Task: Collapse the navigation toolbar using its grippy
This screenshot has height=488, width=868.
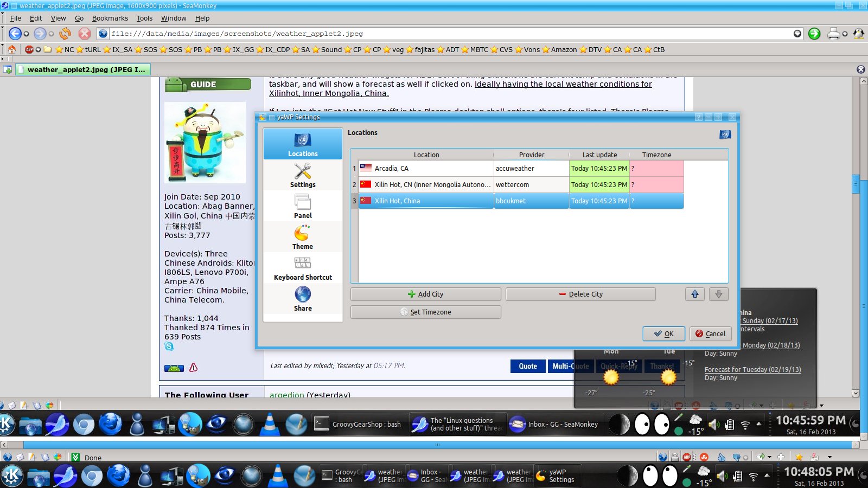Action: pos(2,34)
